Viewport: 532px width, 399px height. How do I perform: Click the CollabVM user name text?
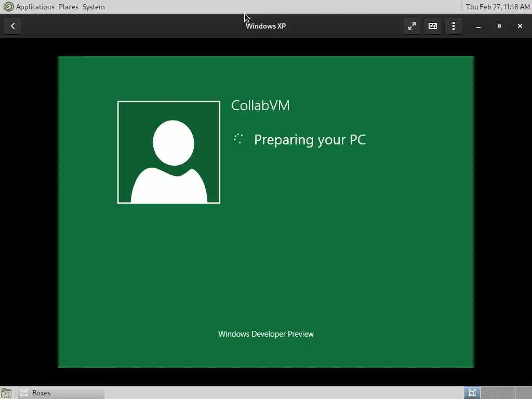click(260, 105)
